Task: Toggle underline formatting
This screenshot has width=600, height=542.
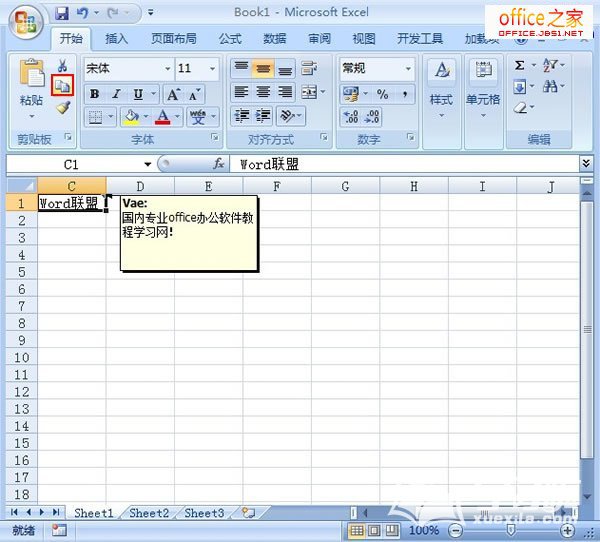Action: 138,94
